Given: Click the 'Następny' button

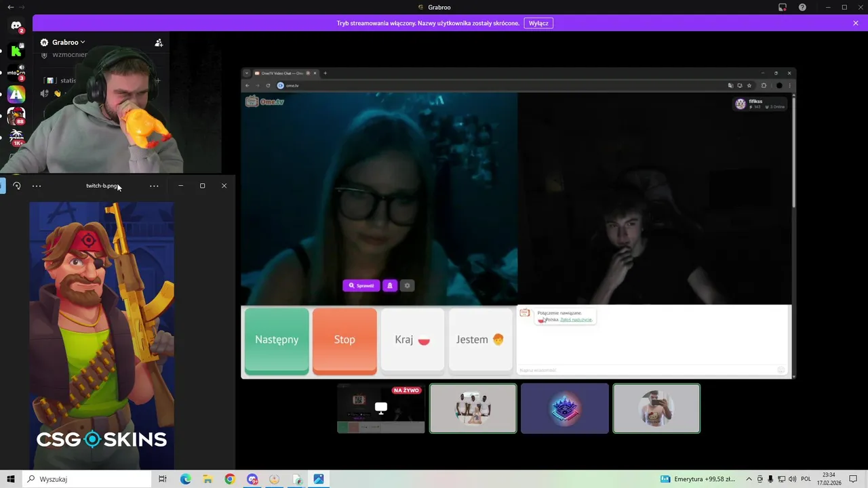Looking at the screenshot, I should tap(277, 340).
